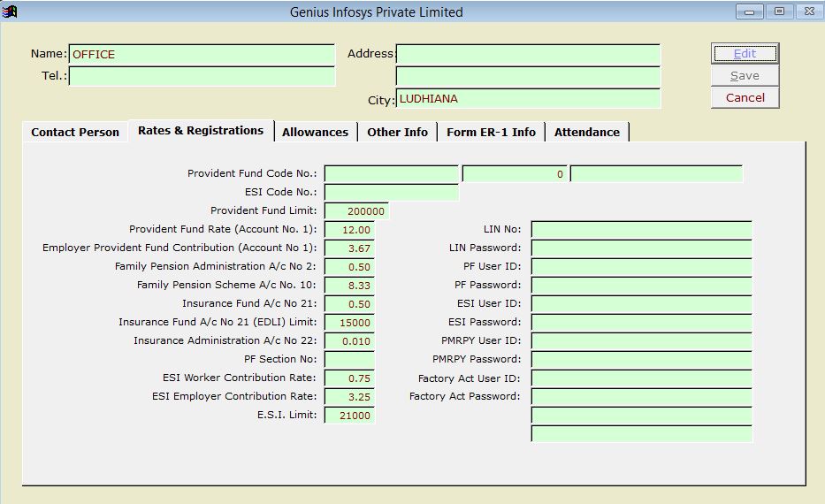The width and height of the screenshot is (825, 504).
Task: Switch to the Contact Person tab
Action: pos(75,132)
